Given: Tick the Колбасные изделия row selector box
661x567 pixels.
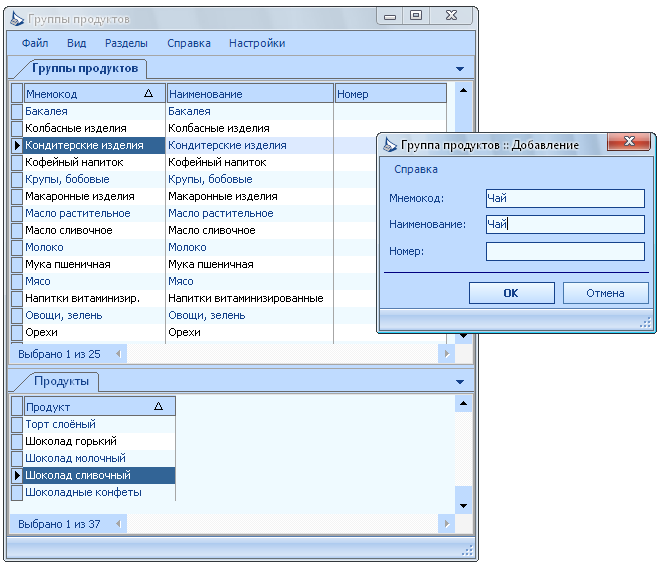Looking at the screenshot, I should point(17,128).
